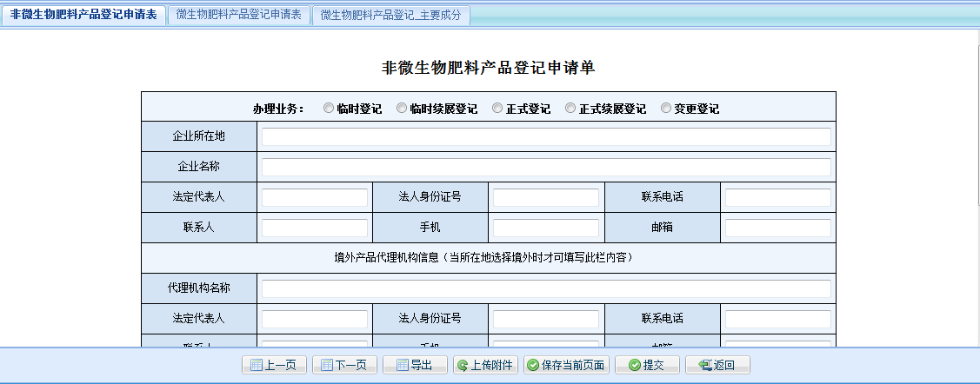The height and width of the screenshot is (384, 980).
Task: Focus the 邮箱 field in enterprise section
Action: 777,228
